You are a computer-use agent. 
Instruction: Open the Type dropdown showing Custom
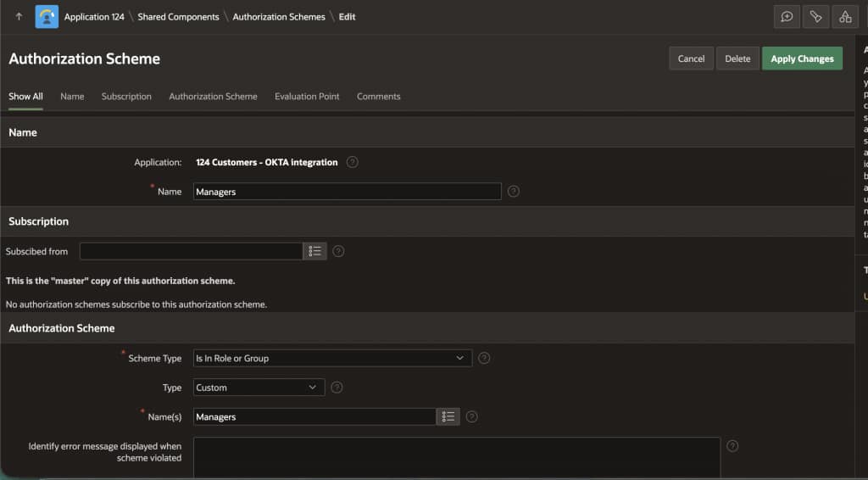259,388
